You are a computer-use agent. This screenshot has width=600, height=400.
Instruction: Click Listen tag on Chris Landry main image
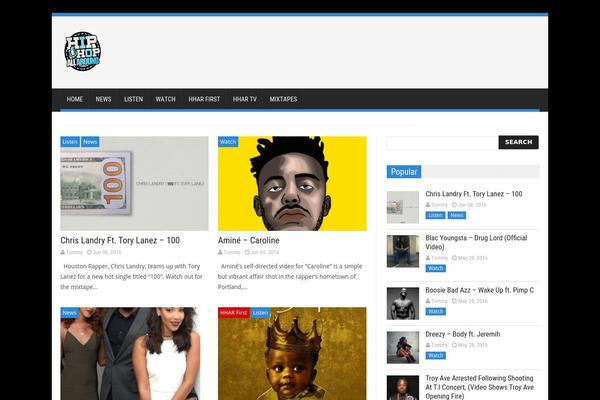click(70, 142)
